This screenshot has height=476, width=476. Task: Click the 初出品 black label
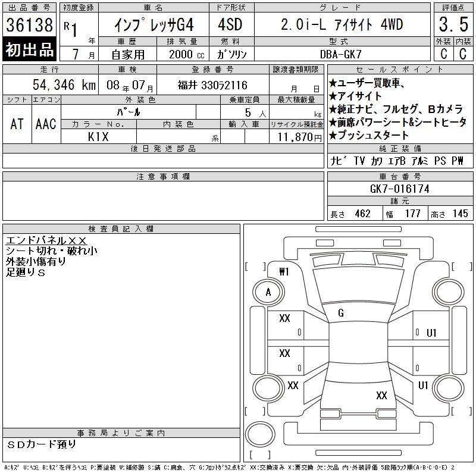[x=29, y=49]
